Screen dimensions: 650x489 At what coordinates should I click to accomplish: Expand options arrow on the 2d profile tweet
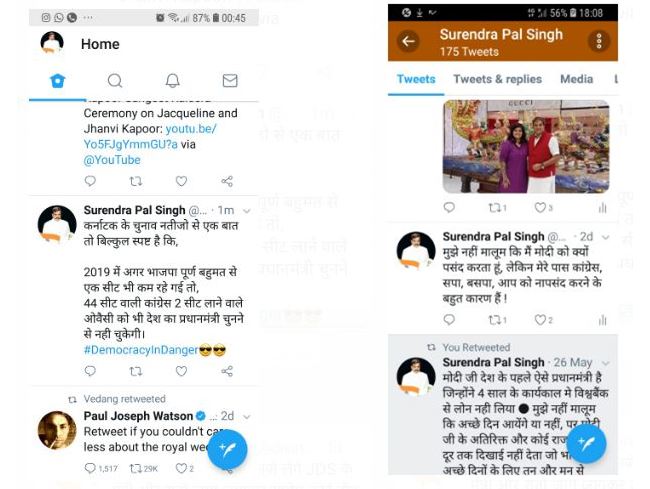[606, 237]
